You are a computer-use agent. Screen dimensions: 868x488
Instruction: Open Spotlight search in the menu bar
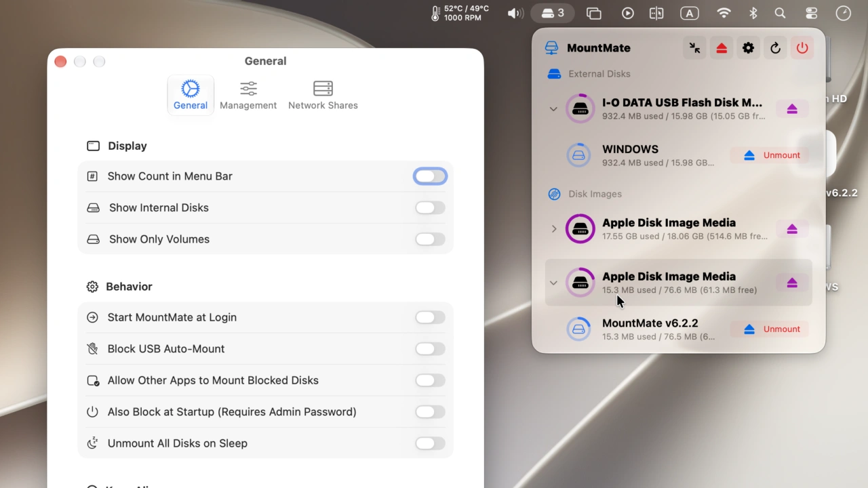click(x=781, y=14)
